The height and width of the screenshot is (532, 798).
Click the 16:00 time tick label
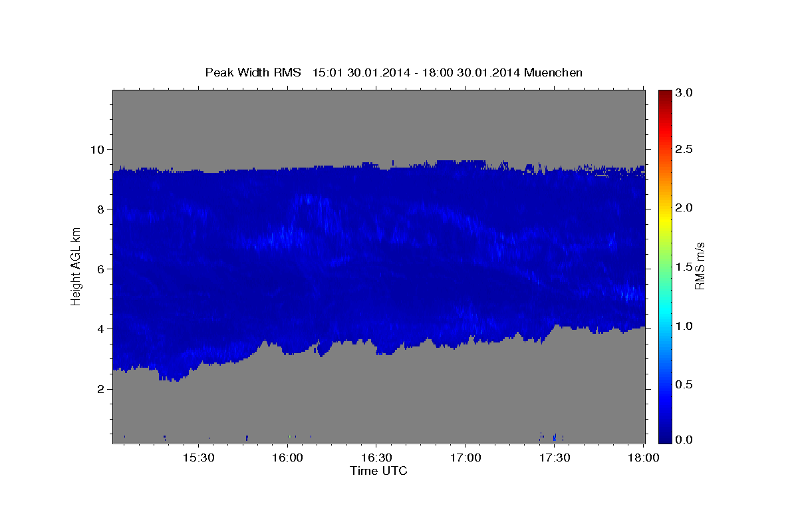[289, 458]
